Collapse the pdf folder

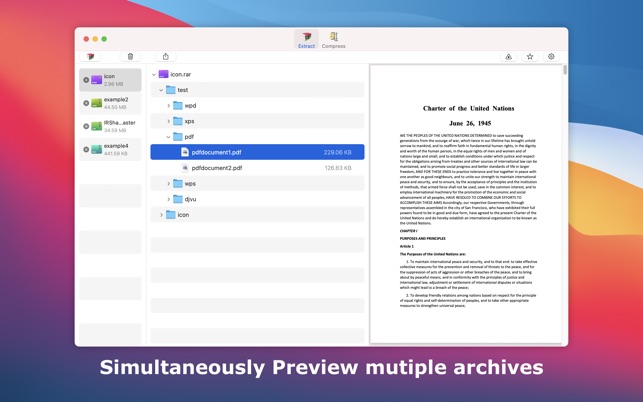[x=168, y=137]
